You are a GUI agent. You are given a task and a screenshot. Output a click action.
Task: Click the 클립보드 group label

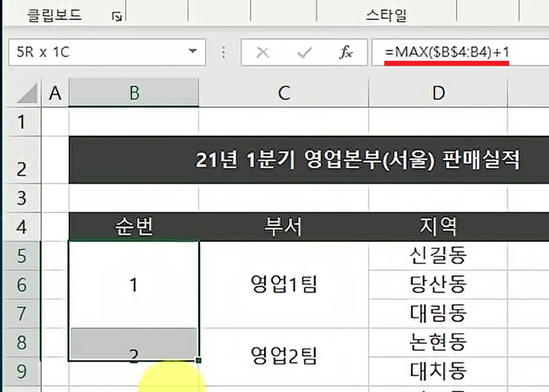[54, 16]
